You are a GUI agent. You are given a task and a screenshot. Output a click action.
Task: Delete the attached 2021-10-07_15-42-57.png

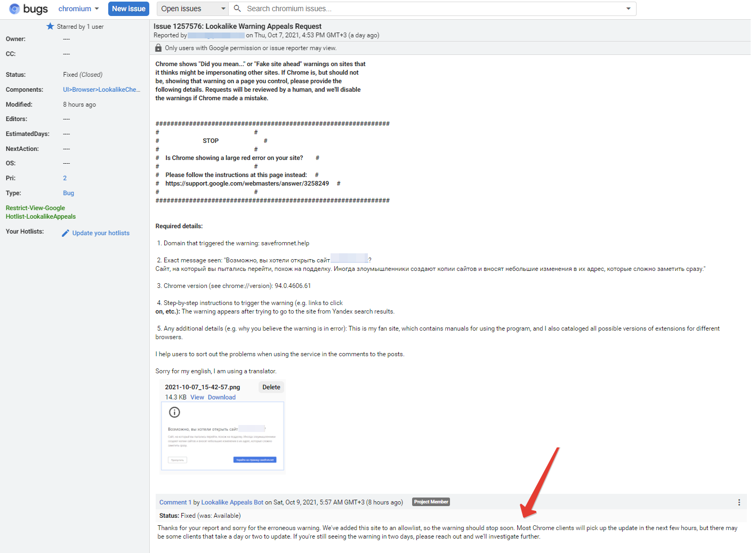click(x=271, y=387)
